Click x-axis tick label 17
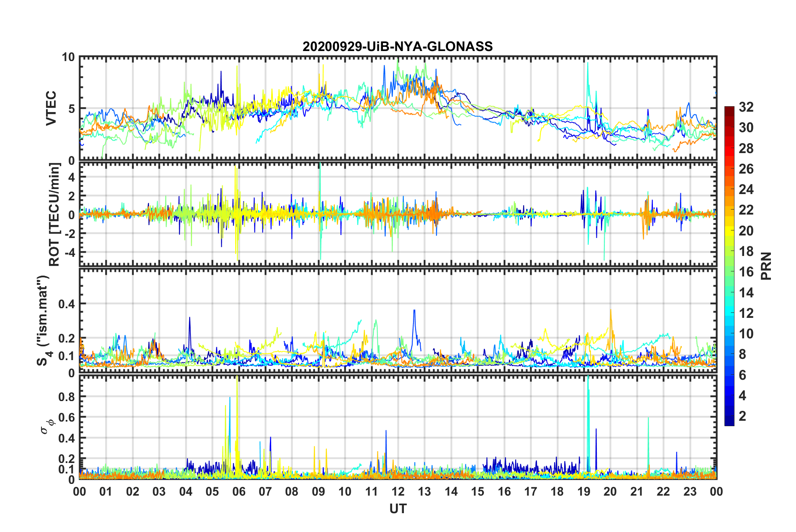 pyautogui.click(x=531, y=491)
